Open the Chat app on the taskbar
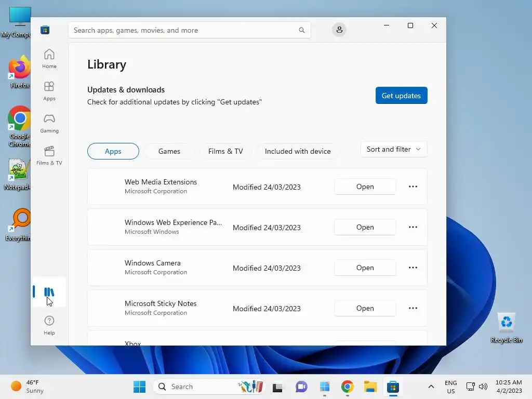Image resolution: width=532 pixels, height=399 pixels. [301, 387]
